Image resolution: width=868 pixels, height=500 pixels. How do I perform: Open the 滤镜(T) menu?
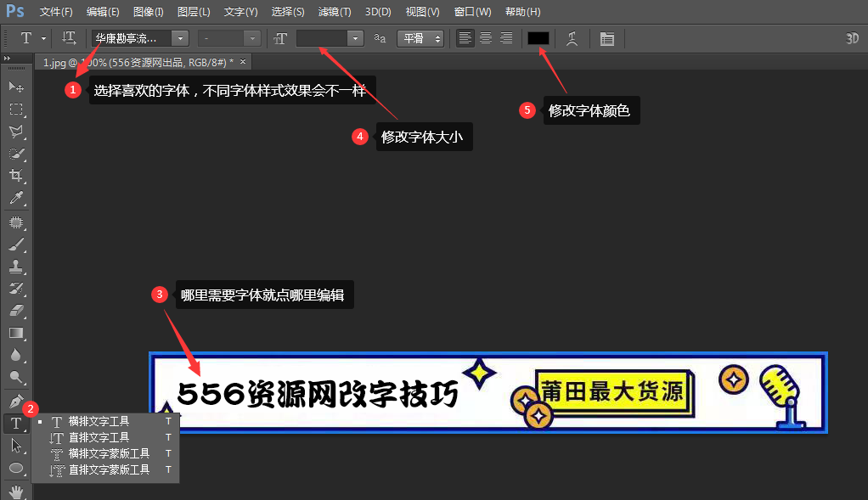click(x=334, y=12)
